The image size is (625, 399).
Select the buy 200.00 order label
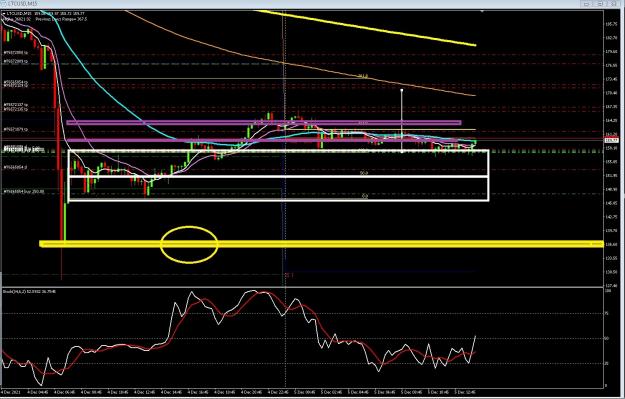(x=24, y=192)
